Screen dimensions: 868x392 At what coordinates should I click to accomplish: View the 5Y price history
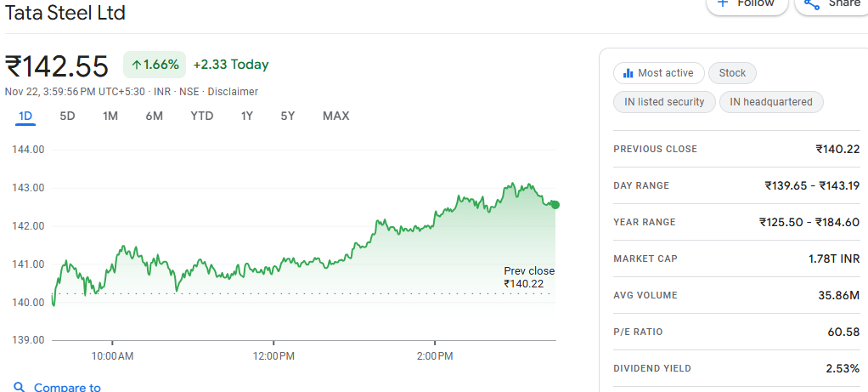coord(288,116)
